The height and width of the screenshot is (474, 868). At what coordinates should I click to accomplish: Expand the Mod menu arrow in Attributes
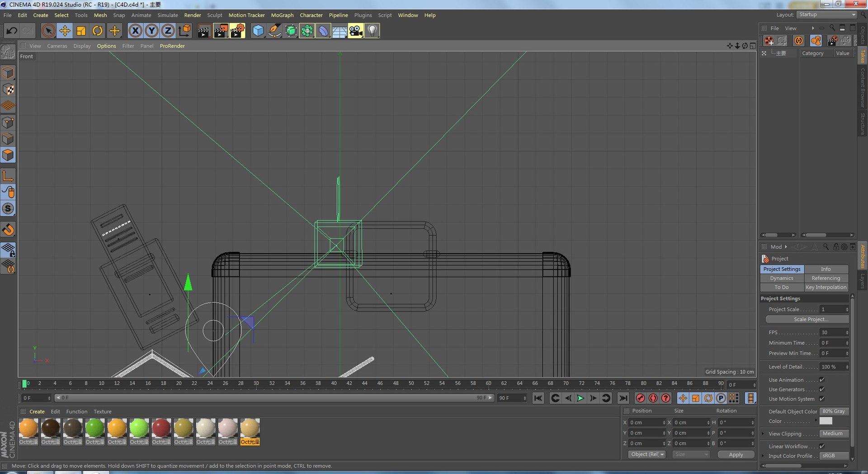pos(786,247)
